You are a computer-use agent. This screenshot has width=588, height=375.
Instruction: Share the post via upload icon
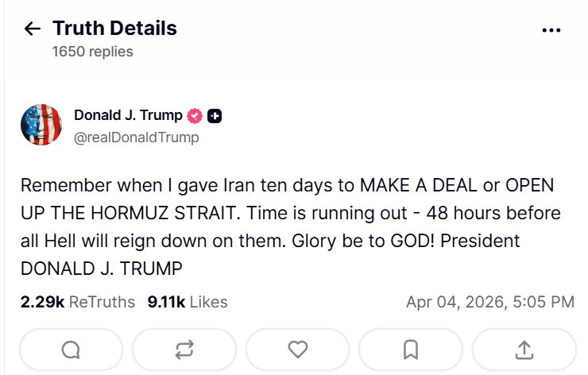[524, 350]
